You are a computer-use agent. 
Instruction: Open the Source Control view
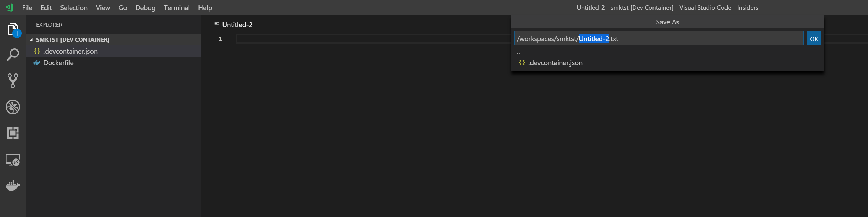coord(13,81)
